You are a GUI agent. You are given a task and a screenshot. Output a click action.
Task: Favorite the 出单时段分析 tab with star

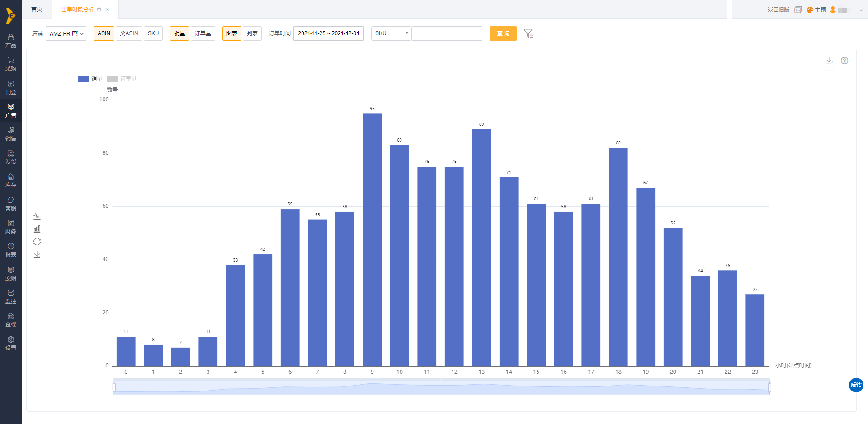(99, 10)
